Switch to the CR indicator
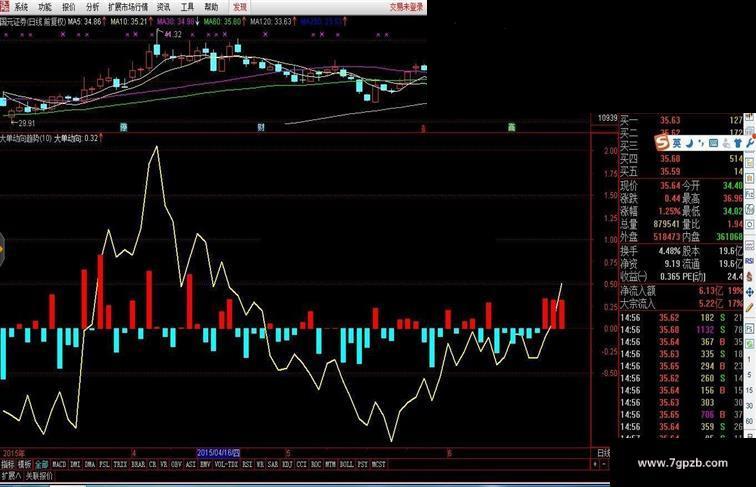 (152, 464)
